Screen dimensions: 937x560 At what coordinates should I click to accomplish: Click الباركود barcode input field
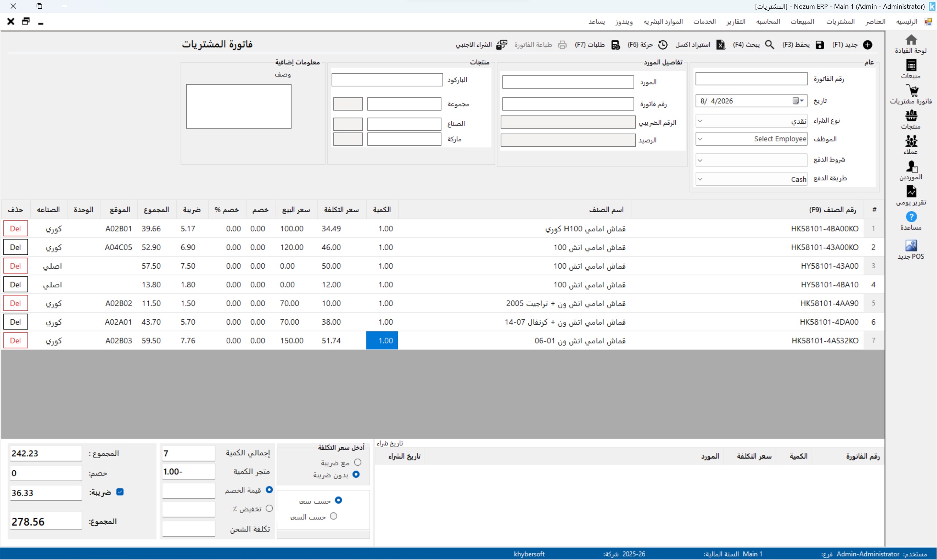(x=387, y=80)
